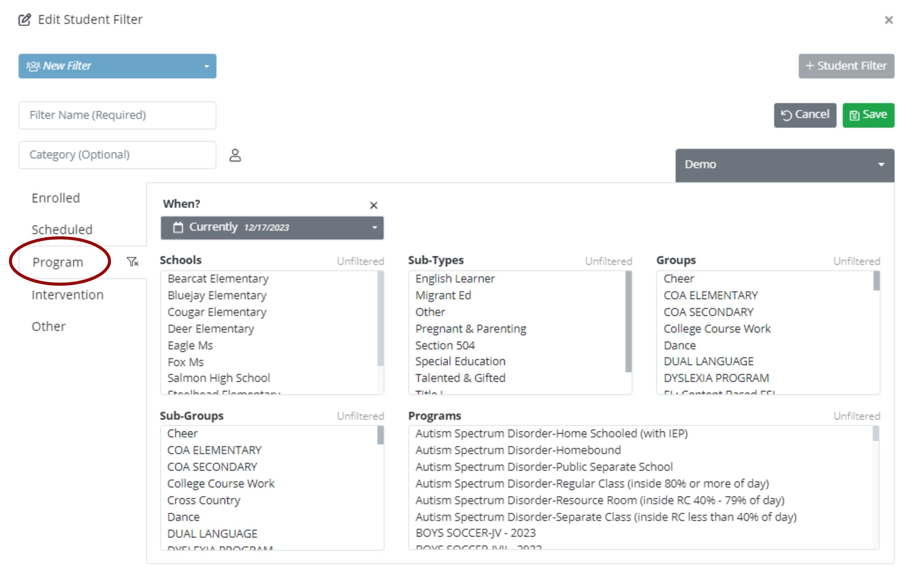Open the Scheduled tab

click(x=62, y=230)
